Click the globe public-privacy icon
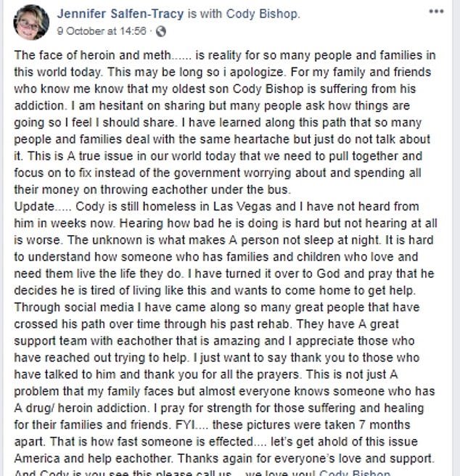The image size is (460, 476). [x=160, y=32]
